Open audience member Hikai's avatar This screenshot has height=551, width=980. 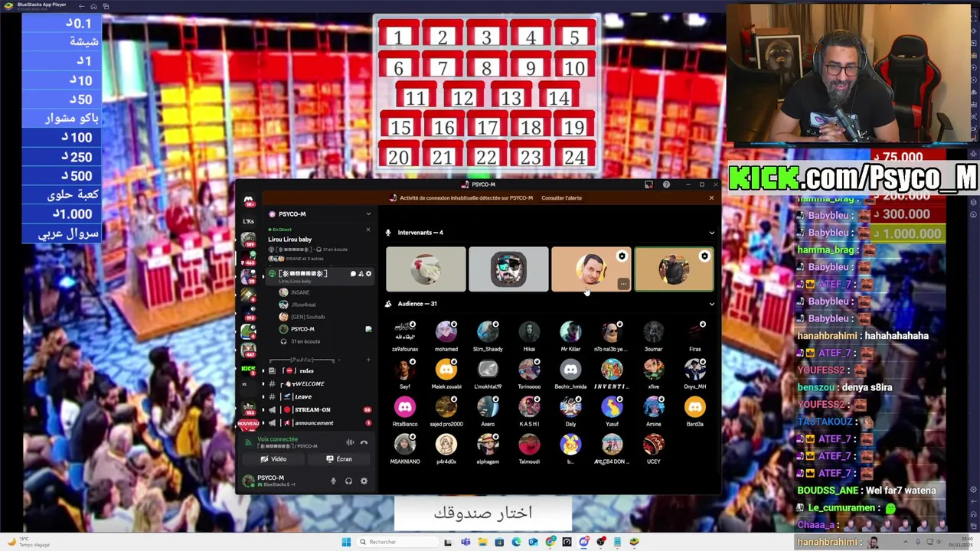click(529, 332)
